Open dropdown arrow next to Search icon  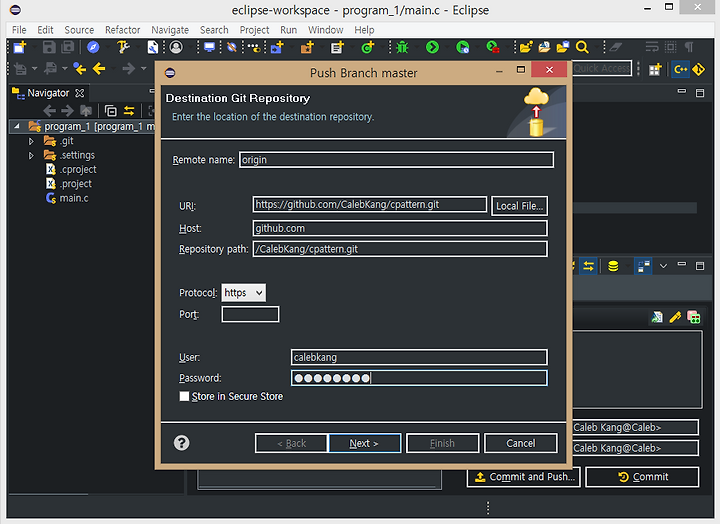(595, 47)
